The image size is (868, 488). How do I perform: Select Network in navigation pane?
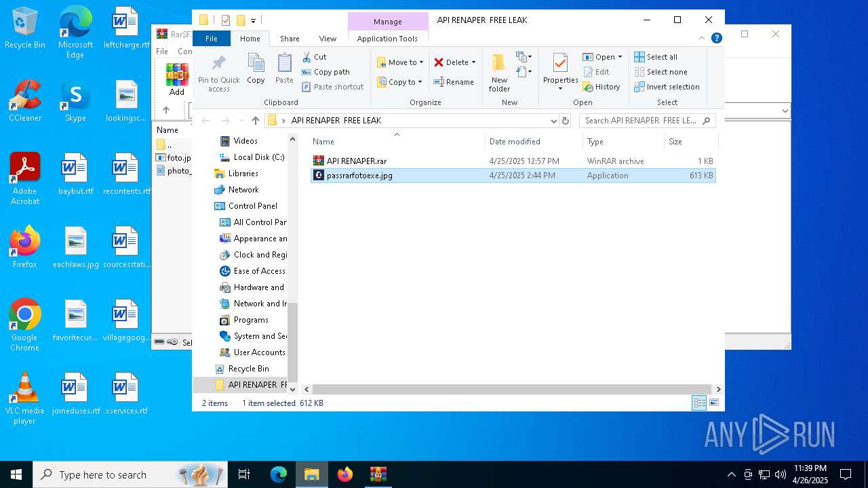pyautogui.click(x=237, y=190)
